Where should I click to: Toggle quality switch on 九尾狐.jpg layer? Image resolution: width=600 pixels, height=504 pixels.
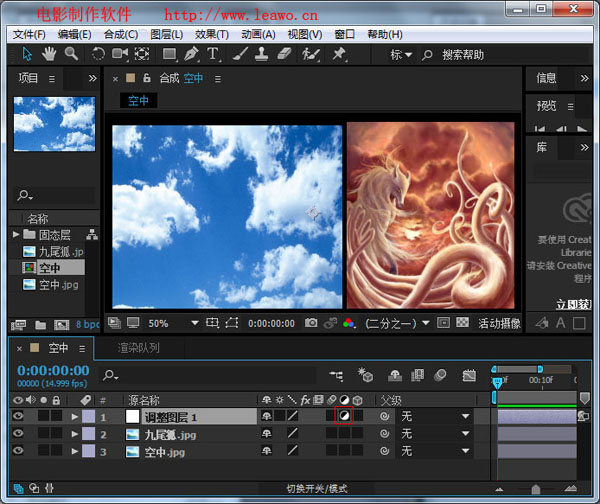pyautogui.click(x=293, y=433)
